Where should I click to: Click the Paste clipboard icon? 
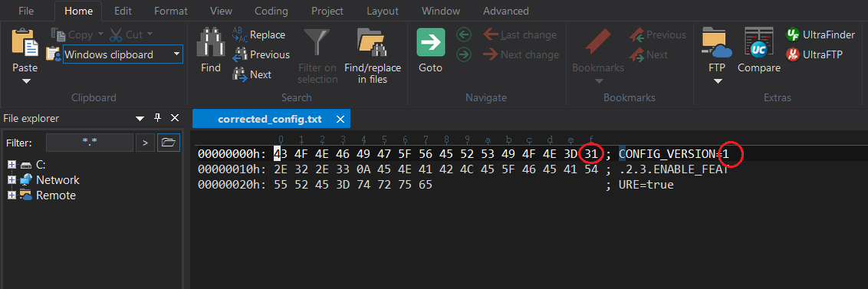[25, 43]
